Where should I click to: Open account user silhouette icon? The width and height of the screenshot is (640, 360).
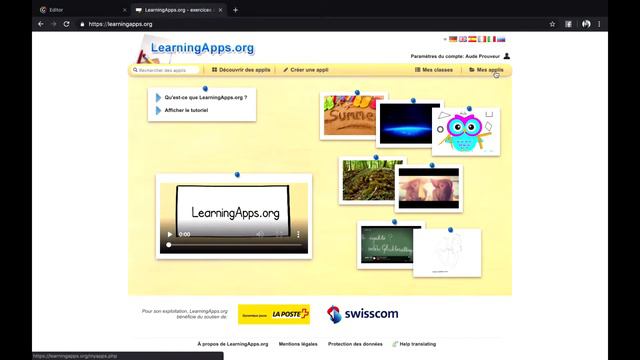click(507, 56)
